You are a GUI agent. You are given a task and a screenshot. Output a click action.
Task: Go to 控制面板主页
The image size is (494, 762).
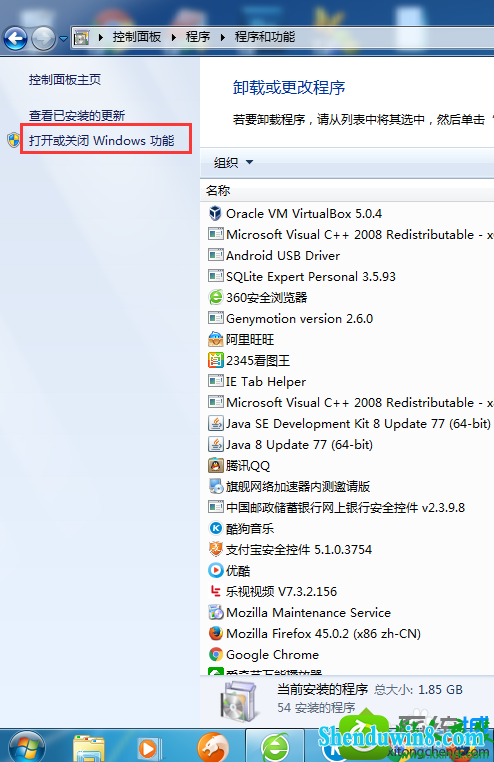[65, 79]
